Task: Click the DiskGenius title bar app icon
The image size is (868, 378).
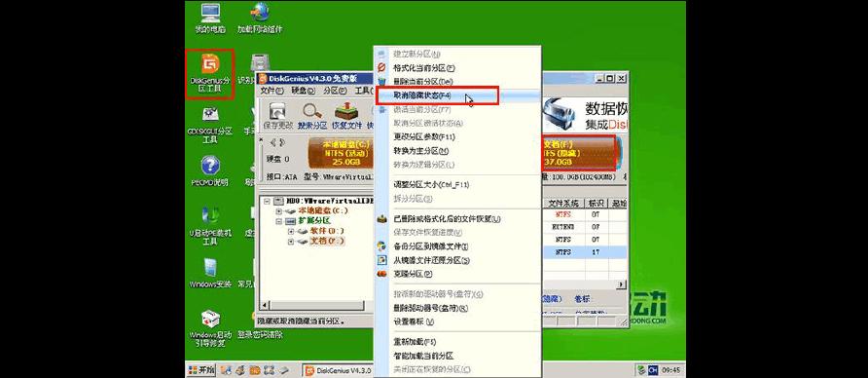Action: (x=263, y=78)
